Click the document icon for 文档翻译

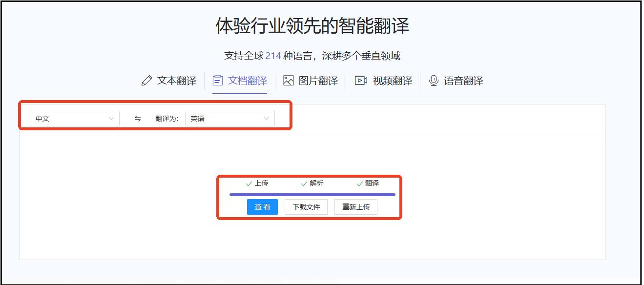click(x=217, y=81)
